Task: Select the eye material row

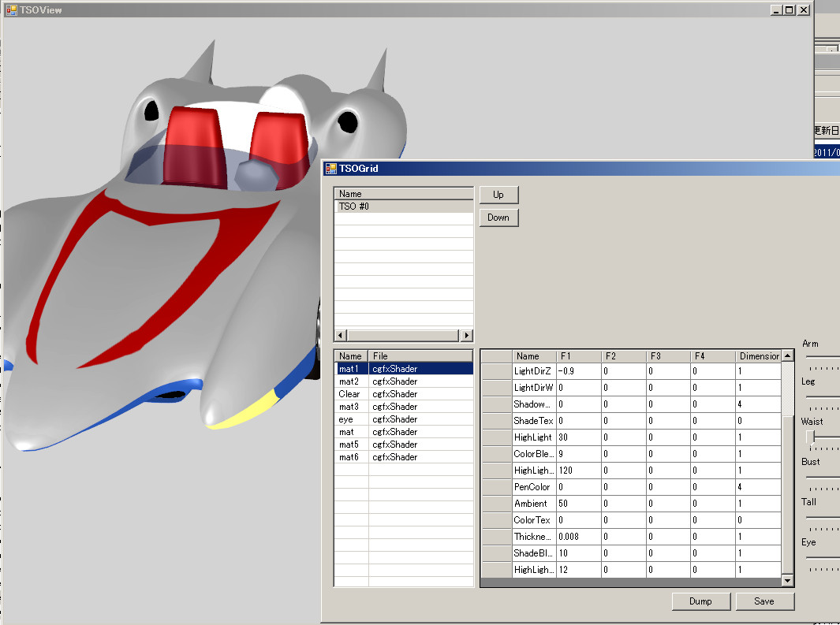Action: pyautogui.click(x=349, y=419)
